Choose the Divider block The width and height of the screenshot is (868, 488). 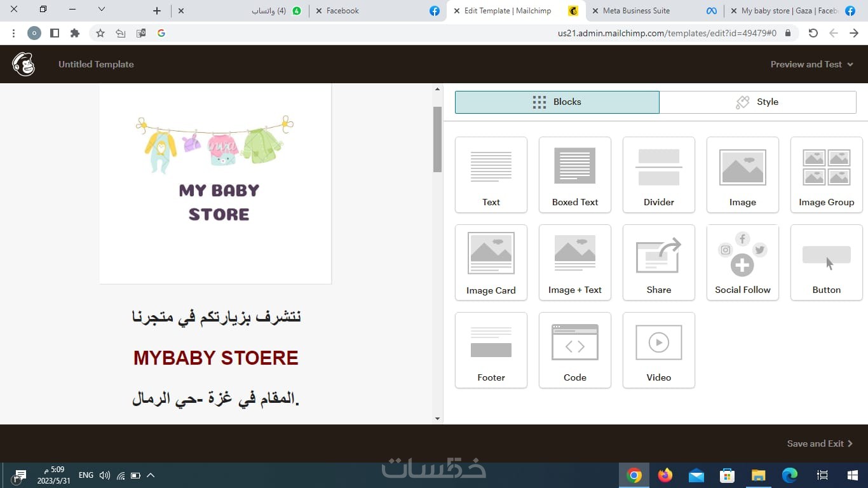coord(659,175)
